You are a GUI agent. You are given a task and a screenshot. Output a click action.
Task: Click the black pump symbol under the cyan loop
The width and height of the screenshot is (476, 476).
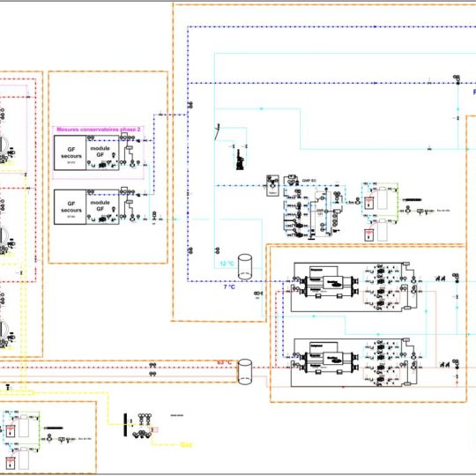coord(240,160)
